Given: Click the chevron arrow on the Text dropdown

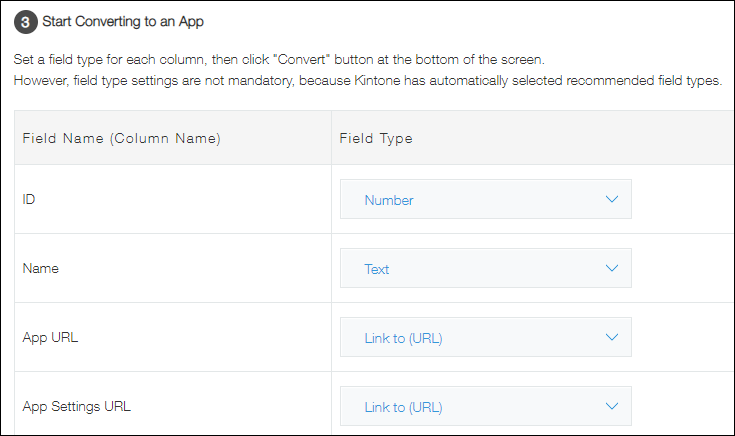Looking at the screenshot, I should (612, 268).
